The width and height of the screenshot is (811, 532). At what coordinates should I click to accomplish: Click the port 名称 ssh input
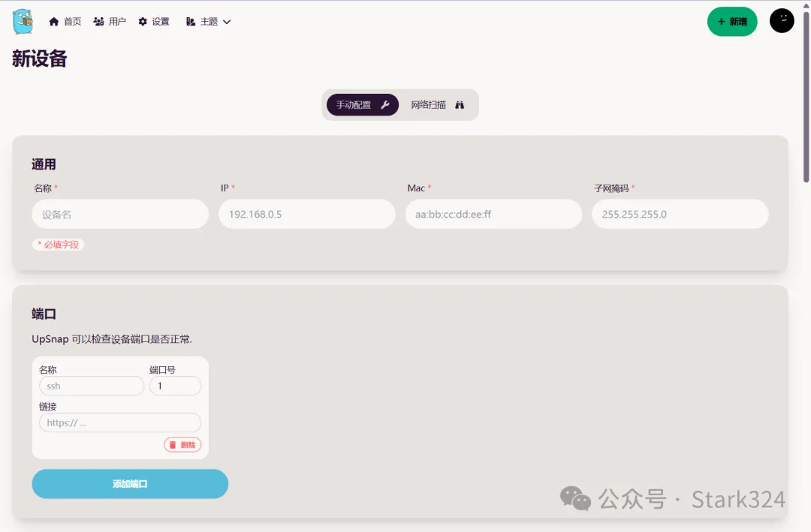92,386
